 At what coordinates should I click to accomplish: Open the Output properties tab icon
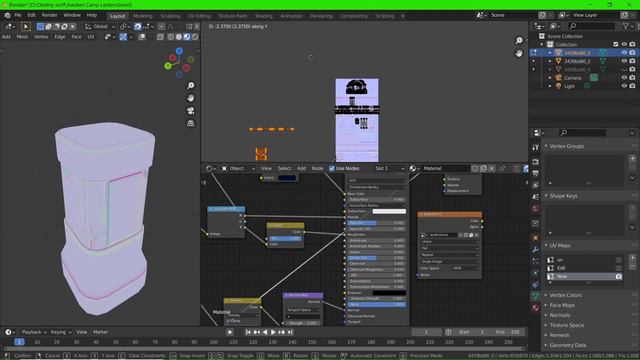click(x=536, y=173)
